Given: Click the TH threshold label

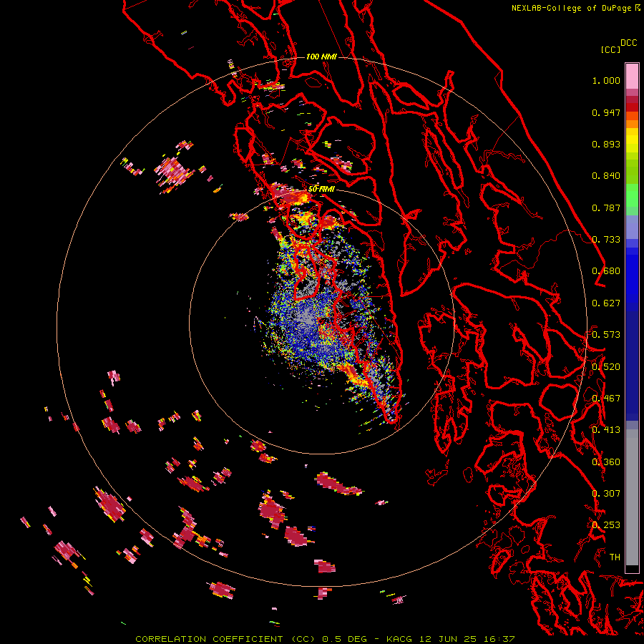Looking at the screenshot, I should click(x=615, y=557).
